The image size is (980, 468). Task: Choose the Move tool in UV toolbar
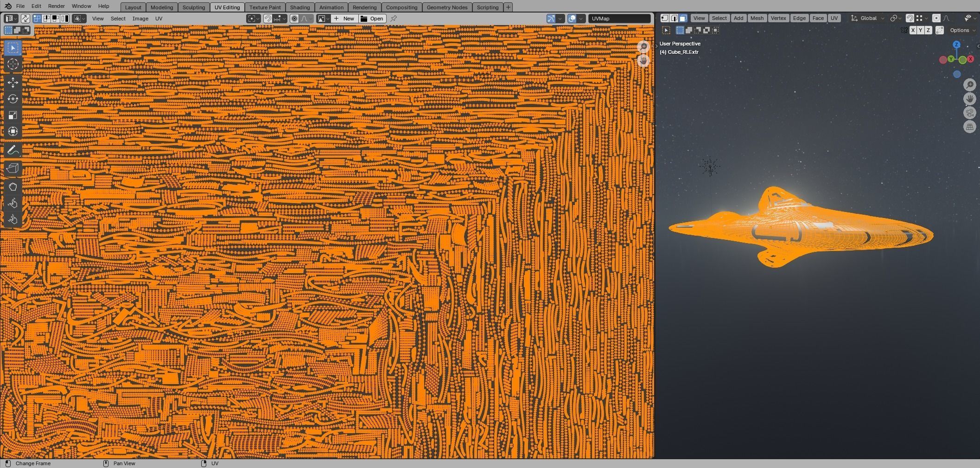[13, 83]
